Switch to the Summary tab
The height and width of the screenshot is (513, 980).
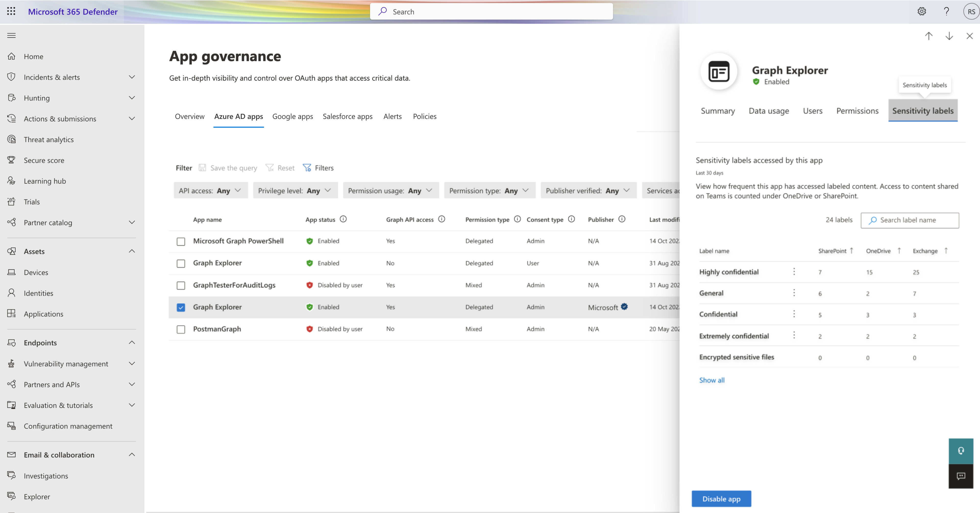tap(718, 110)
